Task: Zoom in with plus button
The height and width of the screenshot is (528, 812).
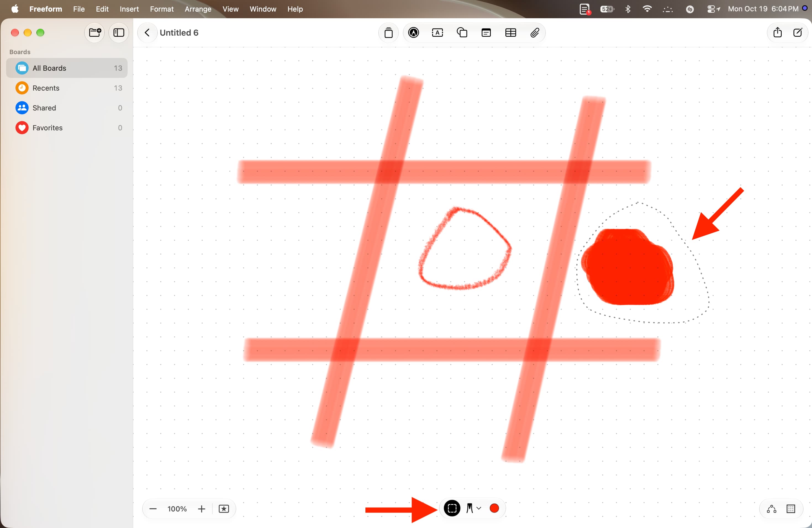Action: [202, 509]
